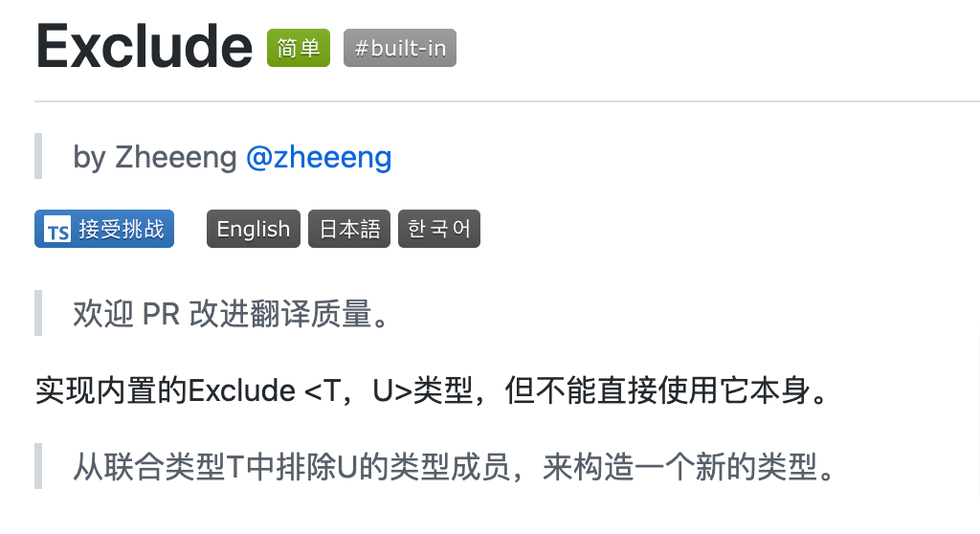Click the phrase 但不能直接使用它本身
Screen dimensions: 980x534
666,390
